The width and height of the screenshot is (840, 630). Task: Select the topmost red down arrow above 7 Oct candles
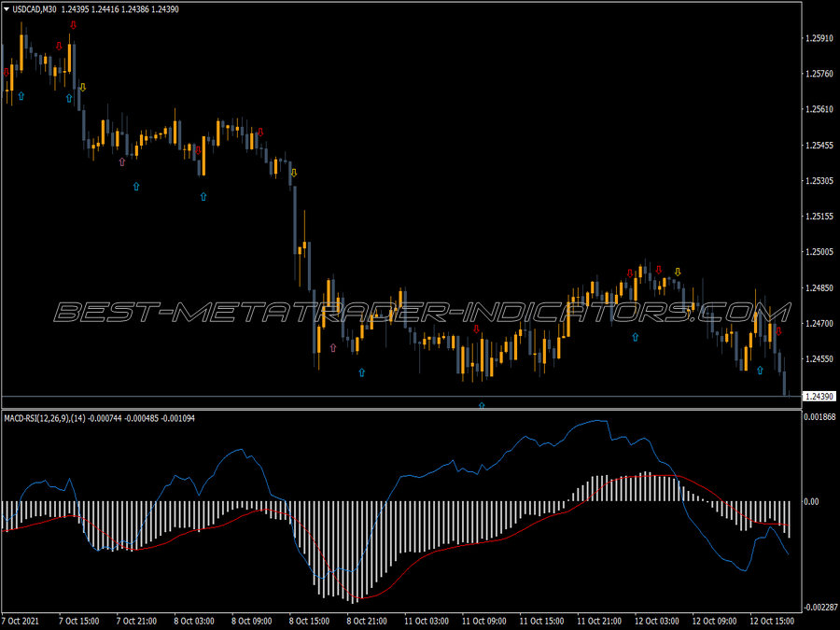coord(74,24)
